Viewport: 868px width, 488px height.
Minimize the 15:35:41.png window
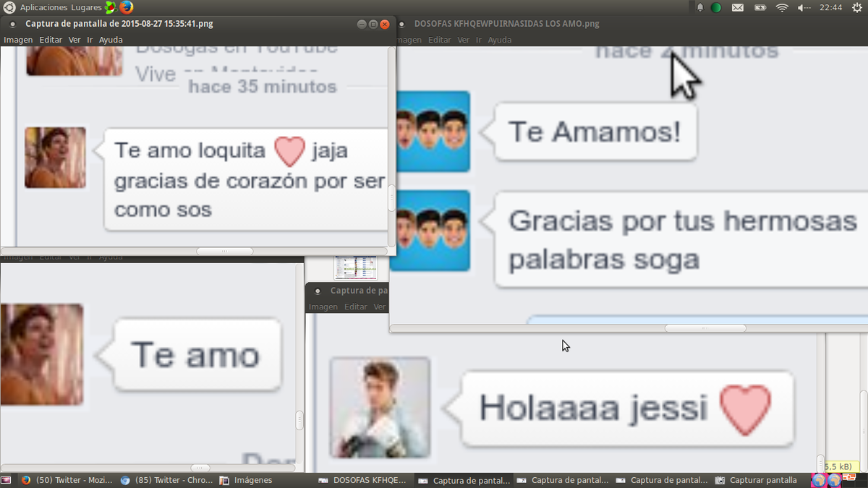362,24
